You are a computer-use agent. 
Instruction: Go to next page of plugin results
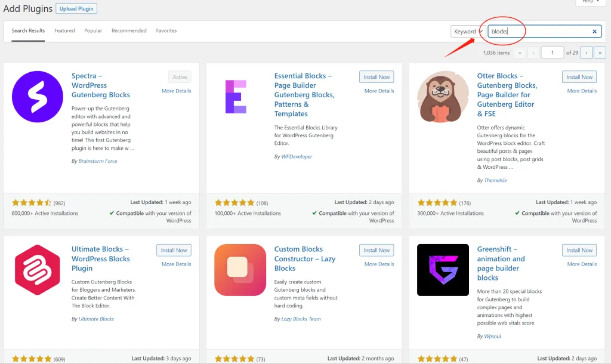pyautogui.click(x=586, y=53)
